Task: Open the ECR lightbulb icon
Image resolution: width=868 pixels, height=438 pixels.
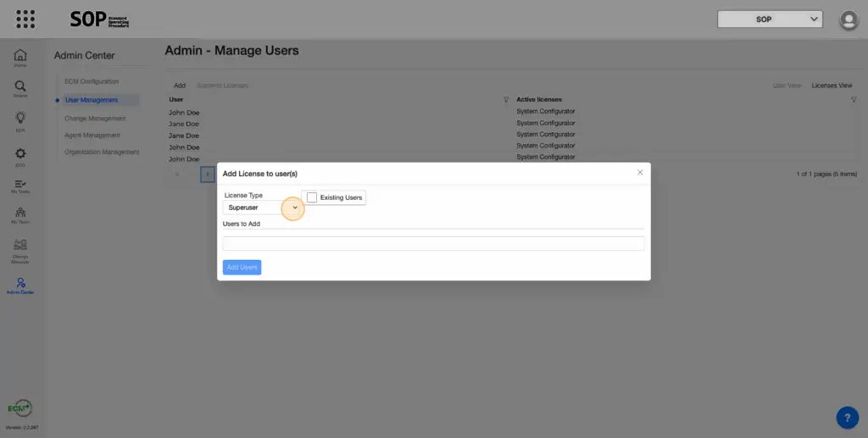Action: (x=20, y=119)
